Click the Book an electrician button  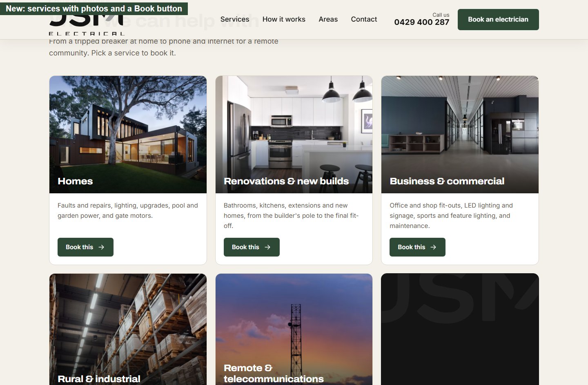coord(498,20)
